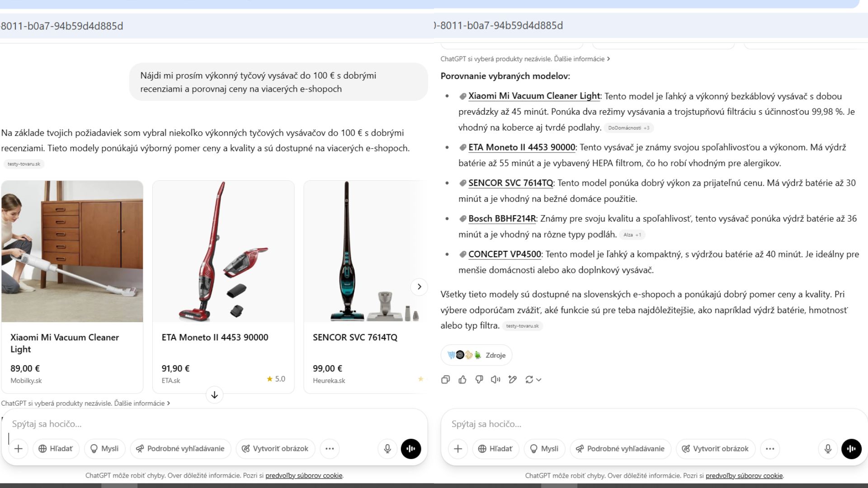Click the thumbs down icon
This screenshot has width=868, height=488.
[479, 380]
